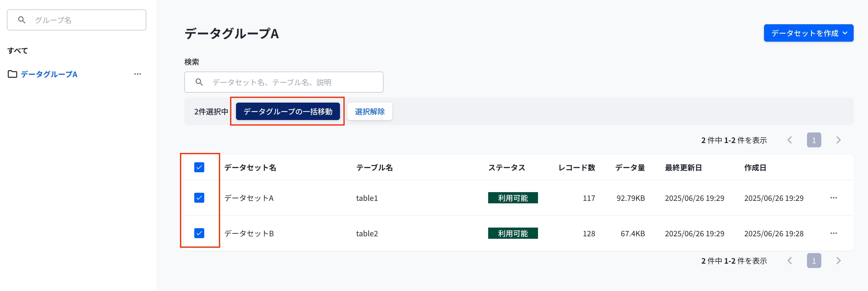
Task: Click the 67.4KB data size value
Action: click(x=633, y=233)
